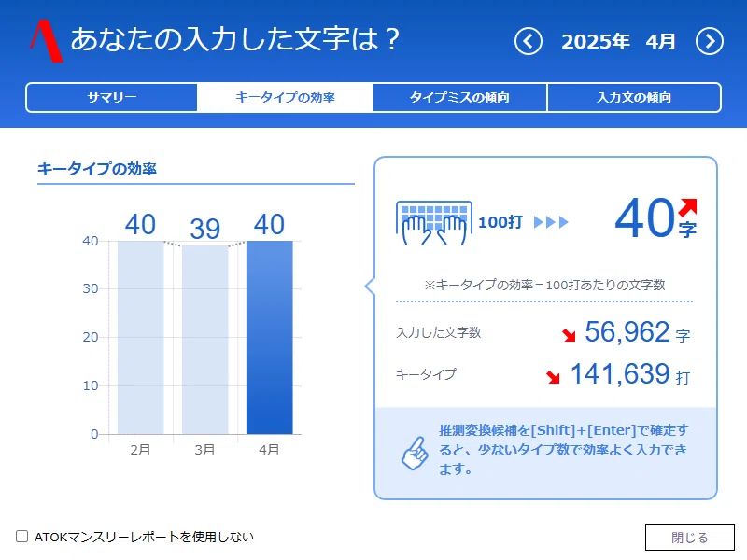Go to next month with right arrow
Viewport: 747px width, 560px height.
[710, 41]
